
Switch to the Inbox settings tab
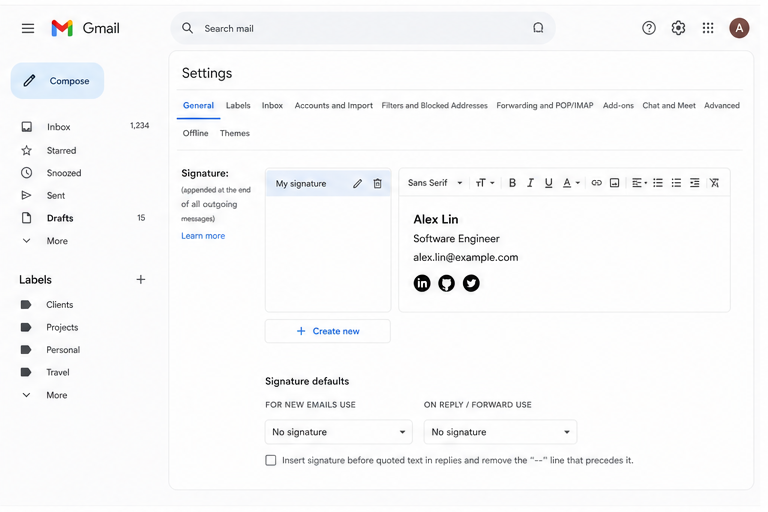click(272, 105)
